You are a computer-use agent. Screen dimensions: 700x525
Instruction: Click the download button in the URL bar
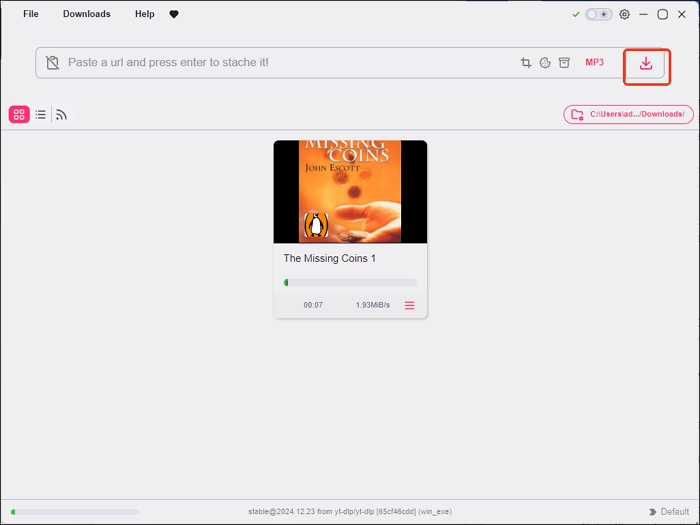(646, 63)
